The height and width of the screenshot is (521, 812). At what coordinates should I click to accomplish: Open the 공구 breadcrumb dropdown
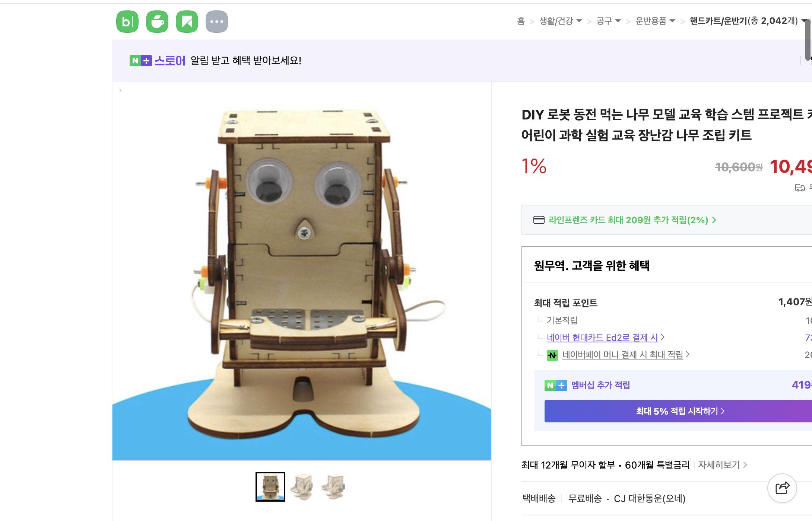click(x=618, y=21)
